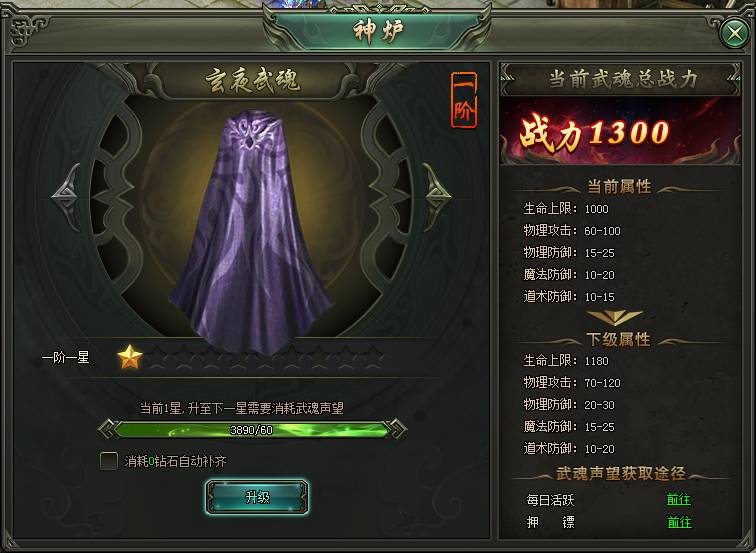
Task: Select the 下级属性 section heading
Action: pyautogui.click(x=619, y=339)
